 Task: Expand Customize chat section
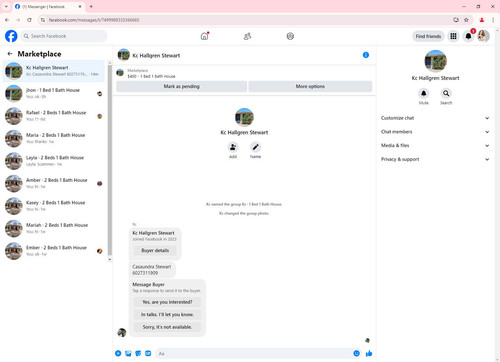click(x=435, y=118)
